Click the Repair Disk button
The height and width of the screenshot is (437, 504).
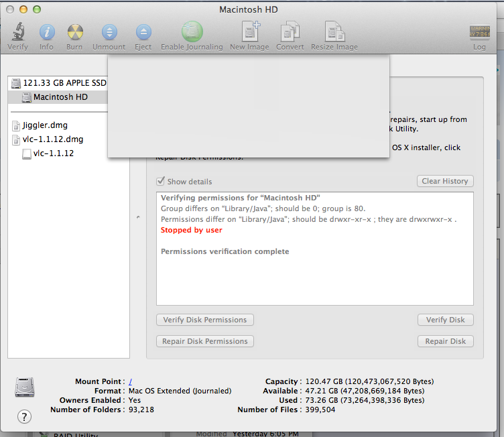446,341
